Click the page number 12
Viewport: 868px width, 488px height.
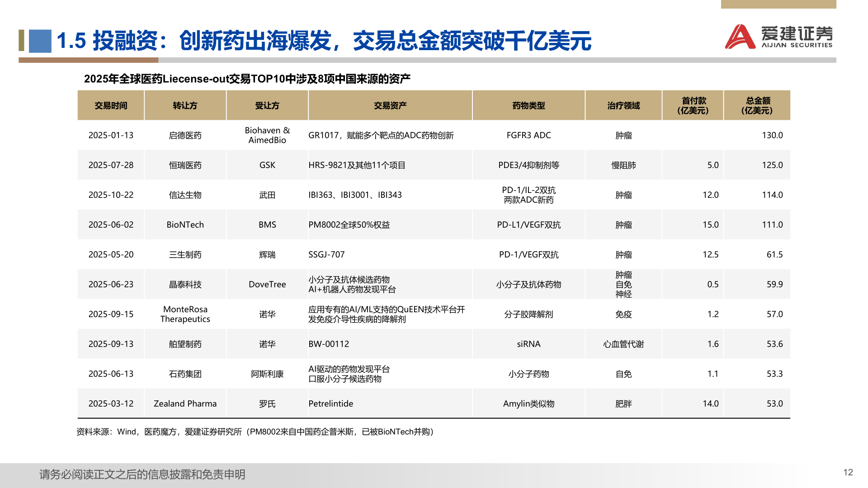pyautogui.click(x=849, y=471)
